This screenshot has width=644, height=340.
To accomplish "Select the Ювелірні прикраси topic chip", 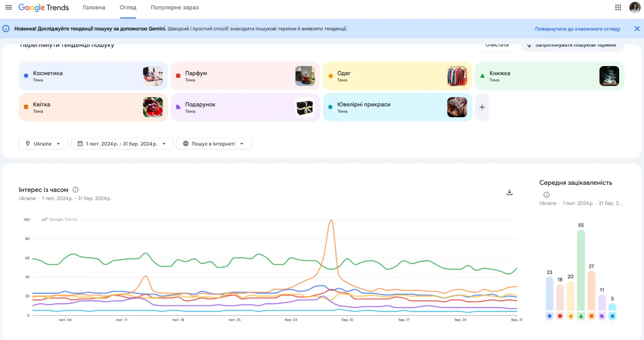I will click(398, 107).
